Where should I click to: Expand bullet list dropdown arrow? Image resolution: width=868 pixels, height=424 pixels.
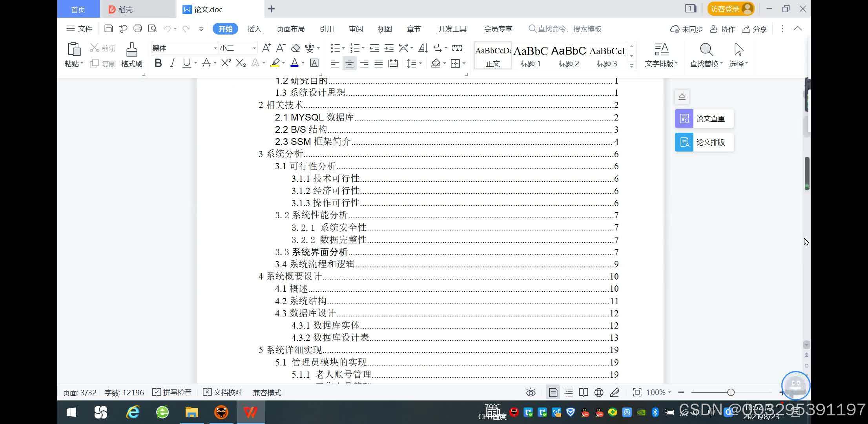pyautogui.click(x=343, y=48)
